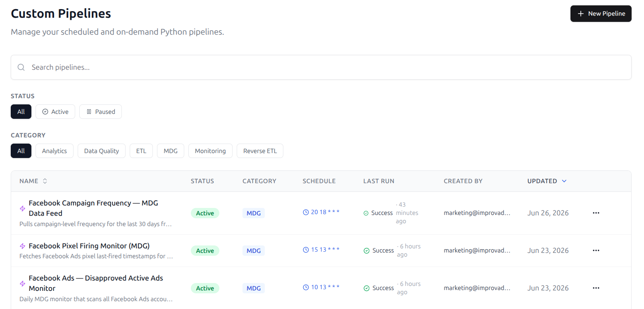Filter status by Active
This screenshot has height=309, width=644.
click(55, 112)
